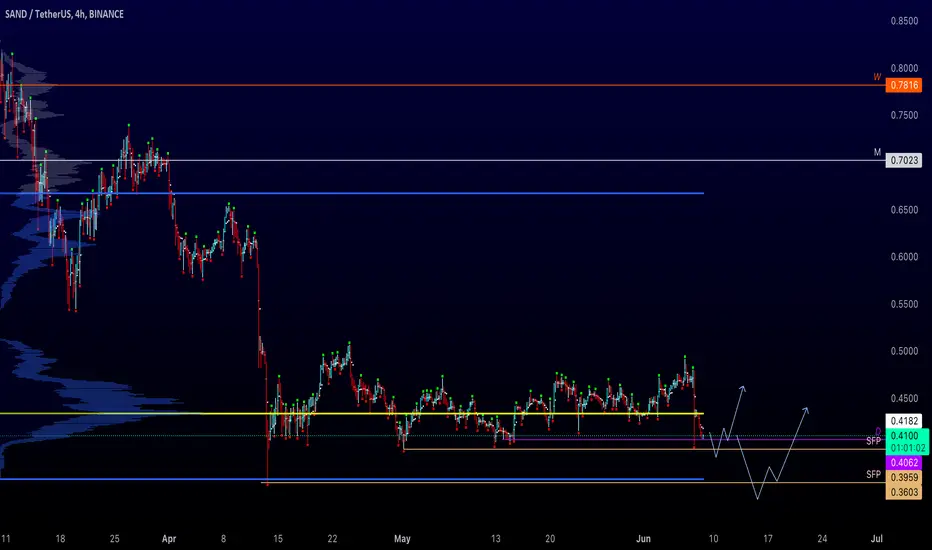This screenshot has width=932, height=550.
Task: Click the orange W level label
Action: pyautogui.click(x=877, y=77)
